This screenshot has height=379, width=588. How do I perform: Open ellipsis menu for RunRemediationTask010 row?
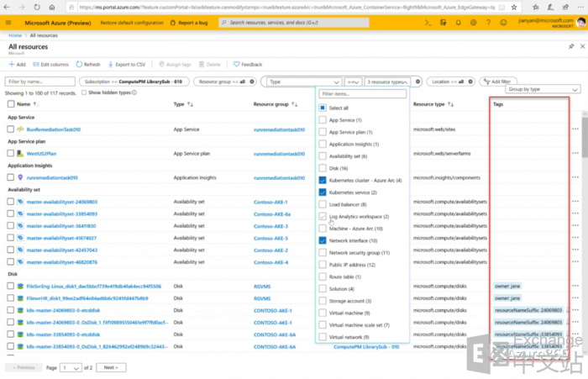click(575, 129)
